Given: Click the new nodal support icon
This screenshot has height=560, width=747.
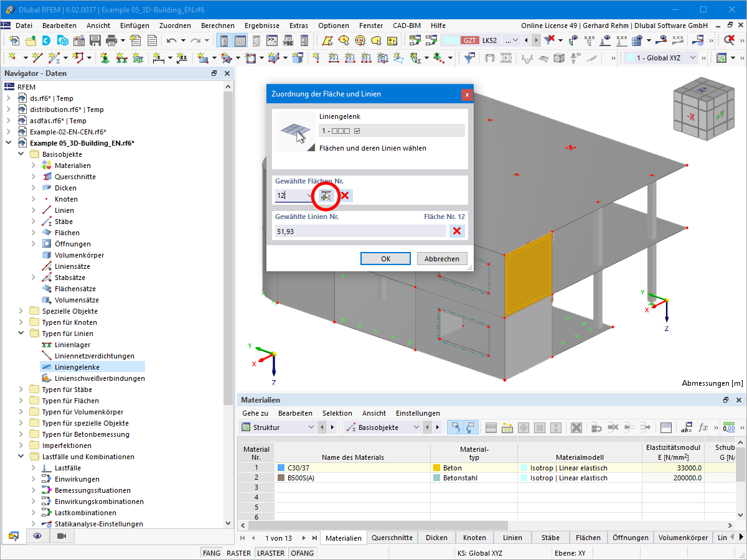Looking at the screenshot, I should 105,58.
